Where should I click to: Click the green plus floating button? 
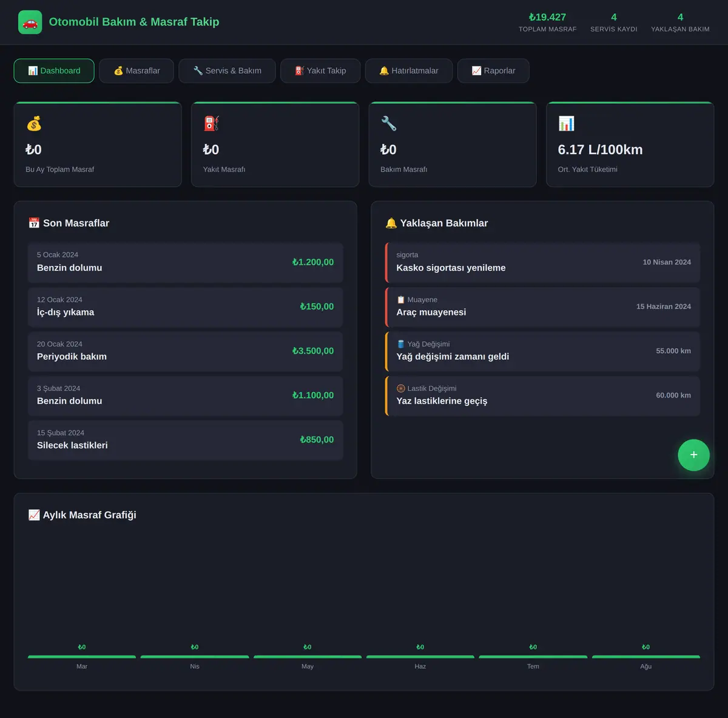693,455
